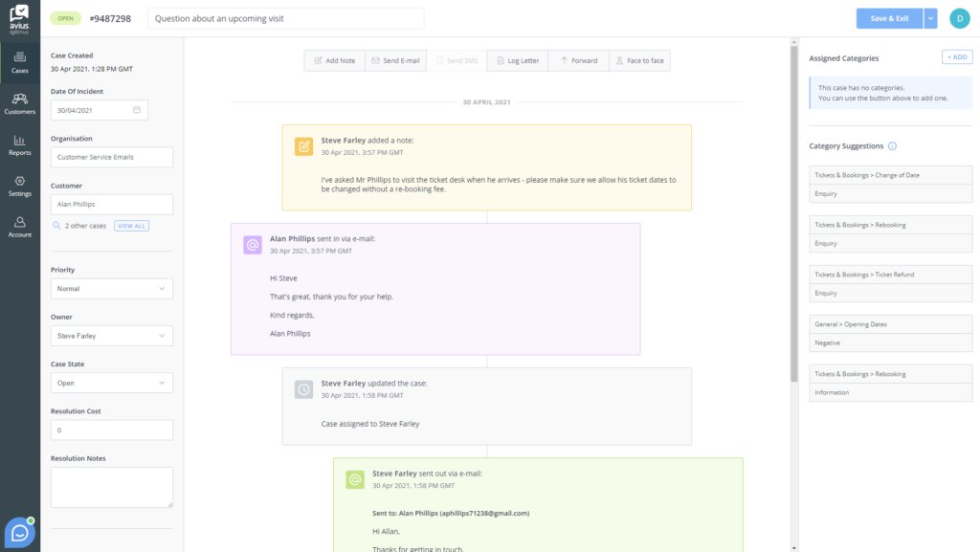Open Reports from the left sidebar
Image resolution: width=980 pixels, height=552 pixels.
click(19, 144)
